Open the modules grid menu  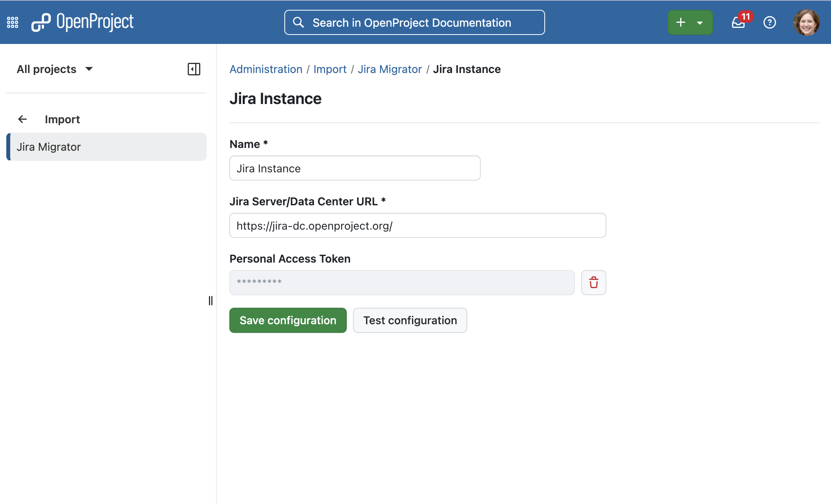click(x=13, y=22)
